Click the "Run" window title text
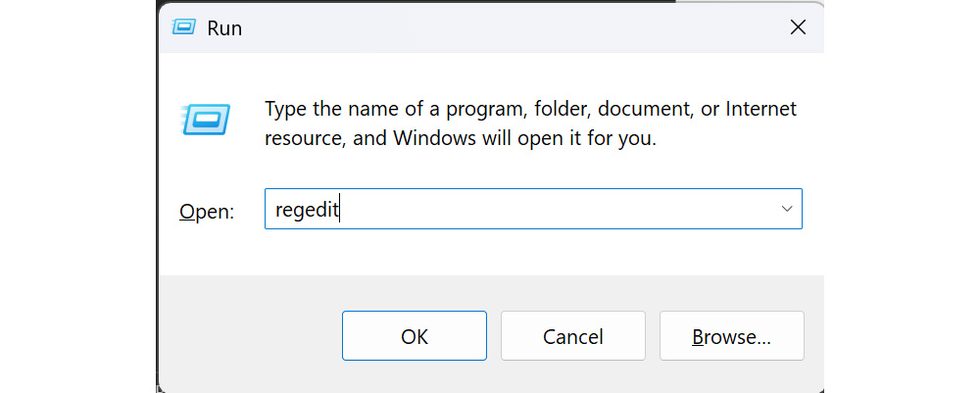Image resolution: width=980 pixels, height=393 pixels. pyautogui.click(x=224, y=28)
